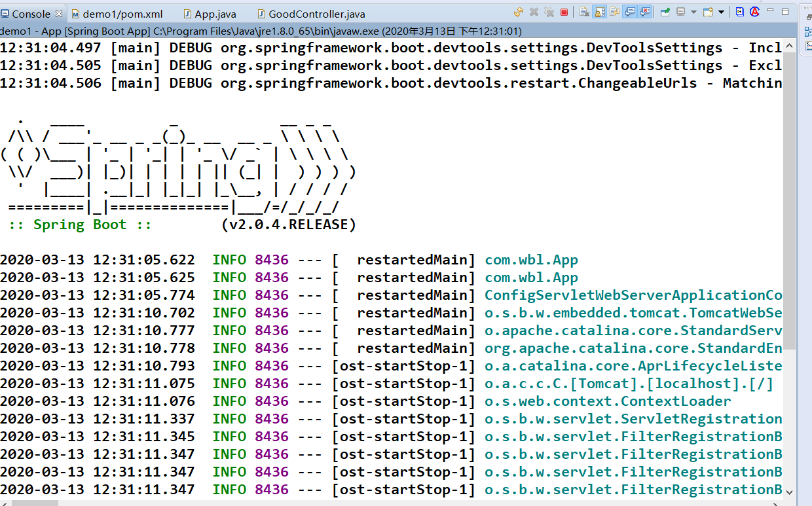Image resolution: width=812 pixels, height=506 pixels.
Task: Click the vertical scrollbar thumb
Action: click(x=790, y=200)
